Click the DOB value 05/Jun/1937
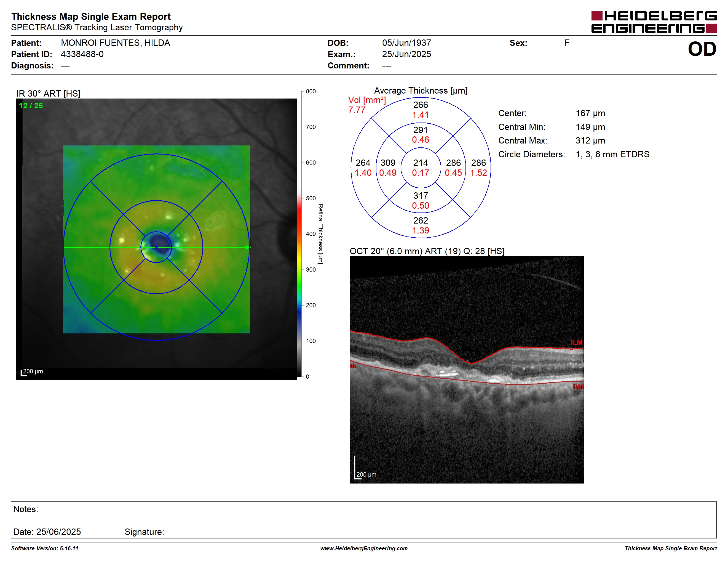The image size is (728, 563). point(406,43)
